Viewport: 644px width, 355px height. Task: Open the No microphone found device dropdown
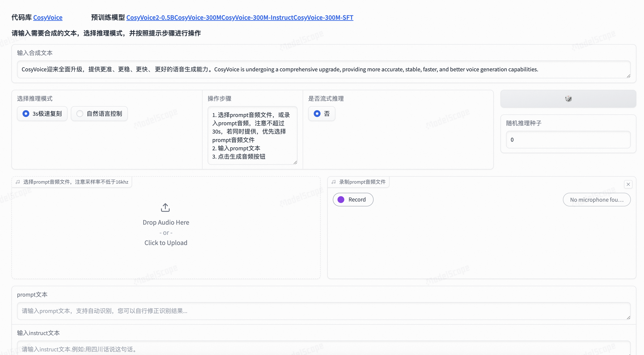pos(597,200)
